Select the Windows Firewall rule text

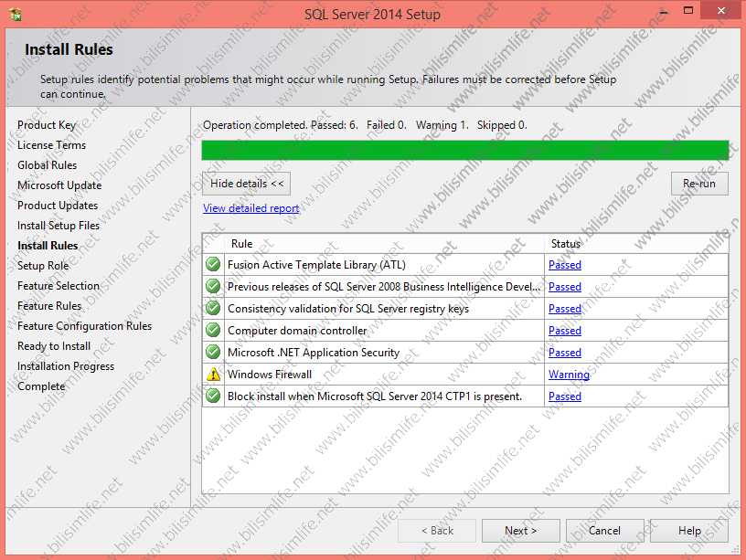[270, 375]
